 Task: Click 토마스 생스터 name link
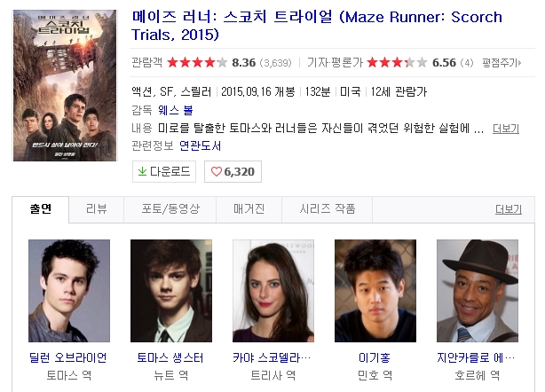(170, 357)
